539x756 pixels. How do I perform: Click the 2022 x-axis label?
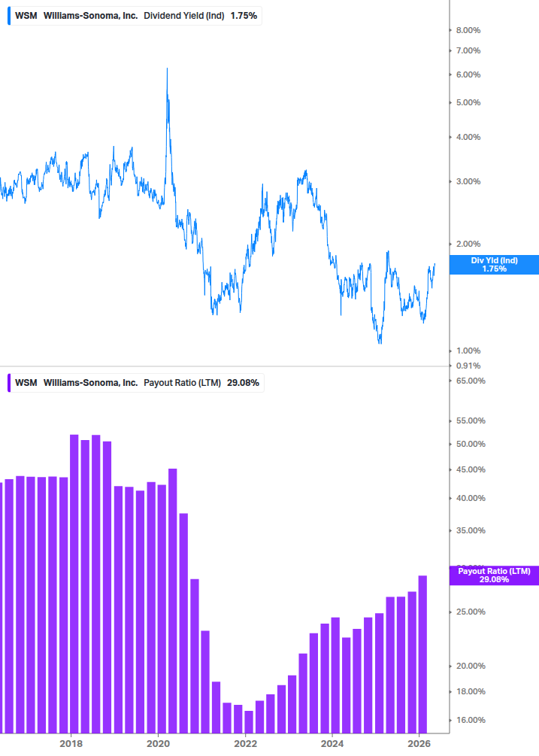pos(245,743)
